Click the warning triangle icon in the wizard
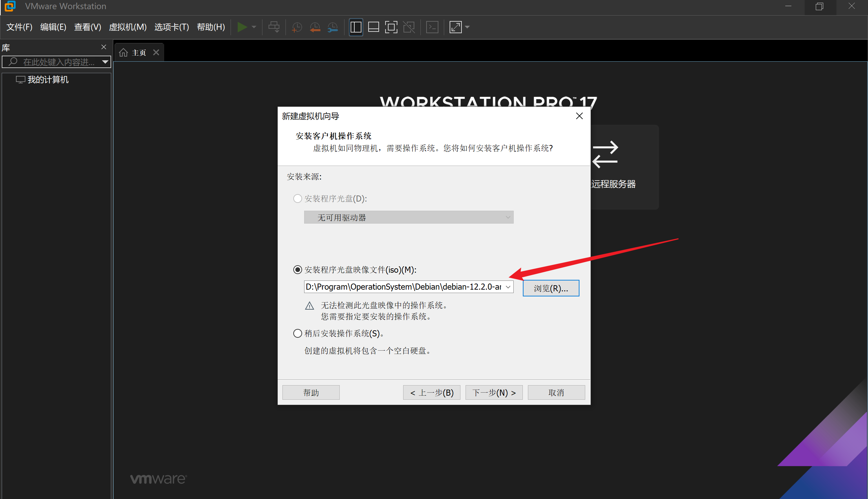 [x=309, y=306]
